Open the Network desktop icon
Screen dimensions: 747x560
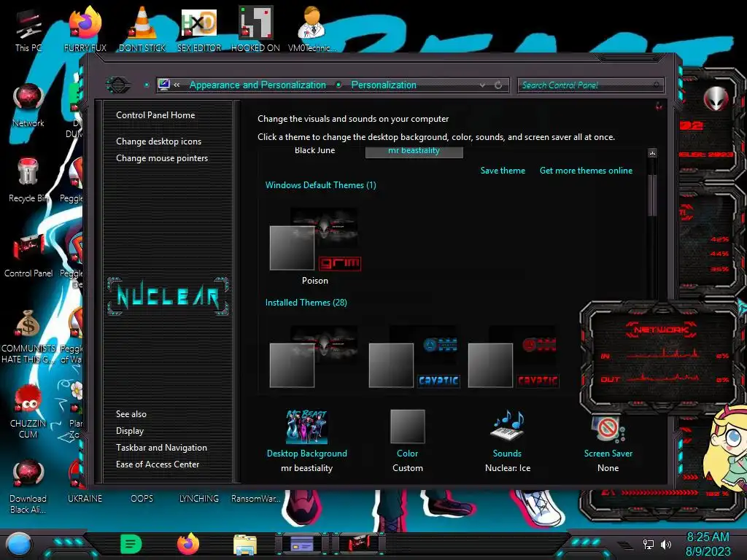pos(28,105)
